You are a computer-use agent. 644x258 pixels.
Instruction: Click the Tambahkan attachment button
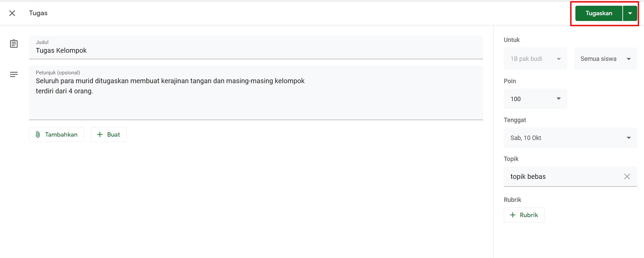click(56, 134)
